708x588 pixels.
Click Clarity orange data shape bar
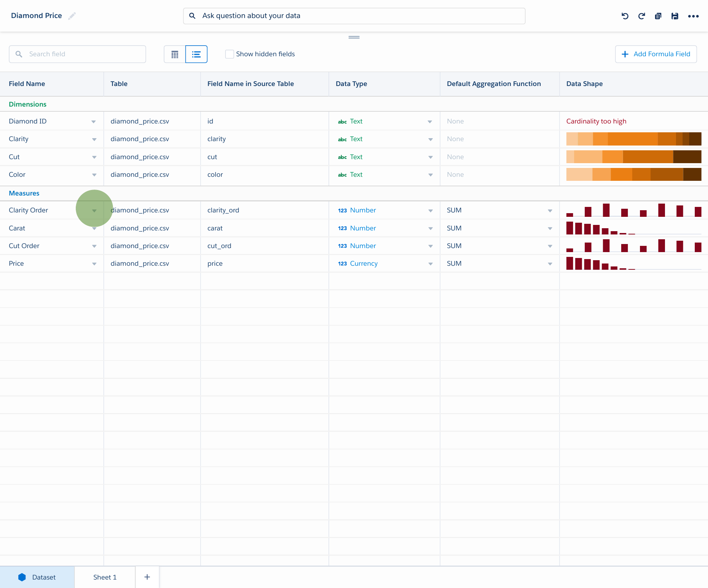tap(634, 139)
